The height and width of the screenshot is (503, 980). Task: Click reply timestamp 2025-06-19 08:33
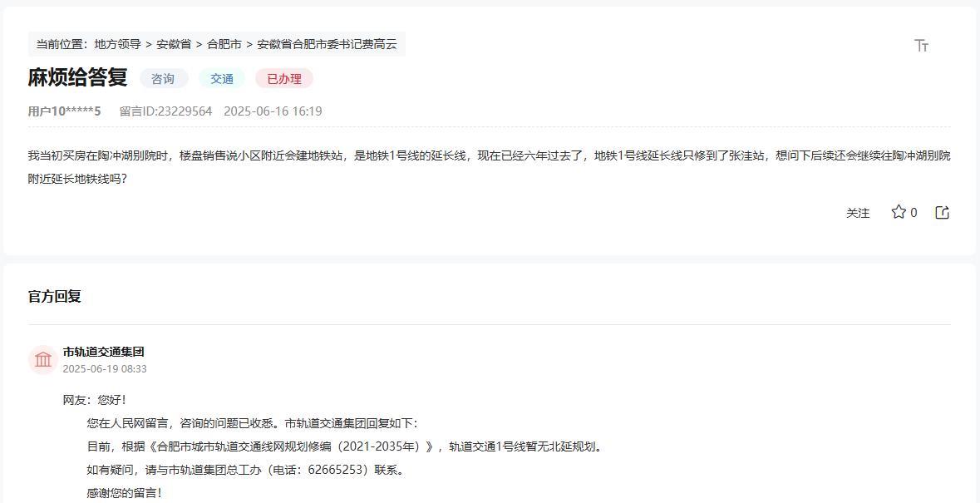[105, 368]
